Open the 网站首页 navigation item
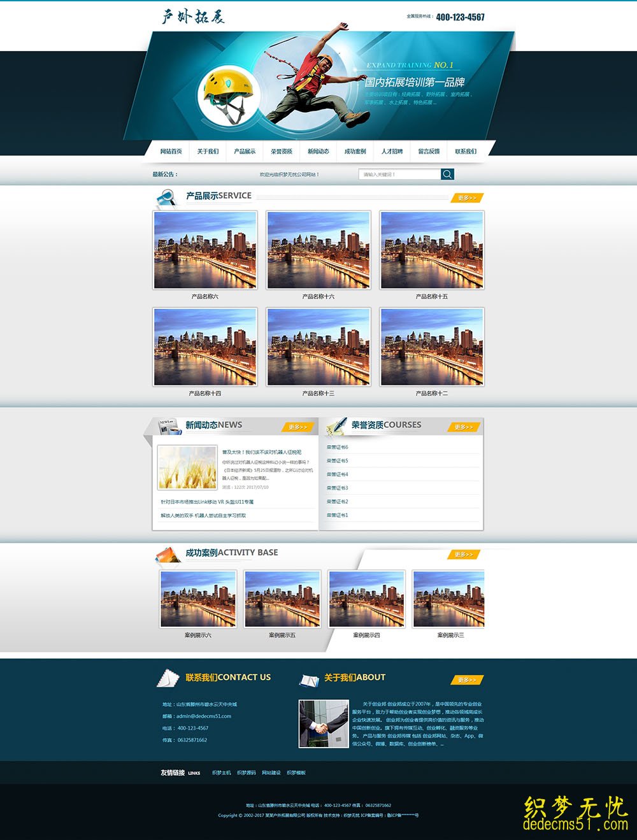The image size is (637, 840). click(171, 152)
